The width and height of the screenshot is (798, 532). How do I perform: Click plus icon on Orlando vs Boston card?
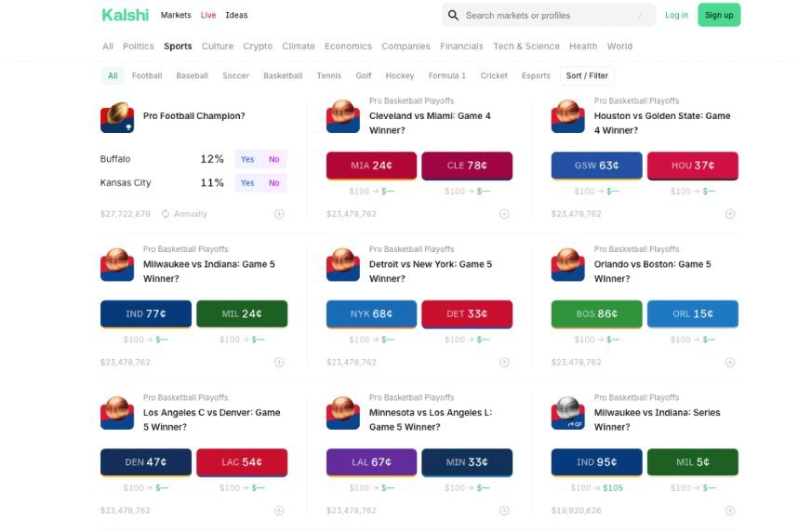click(730, 362)
